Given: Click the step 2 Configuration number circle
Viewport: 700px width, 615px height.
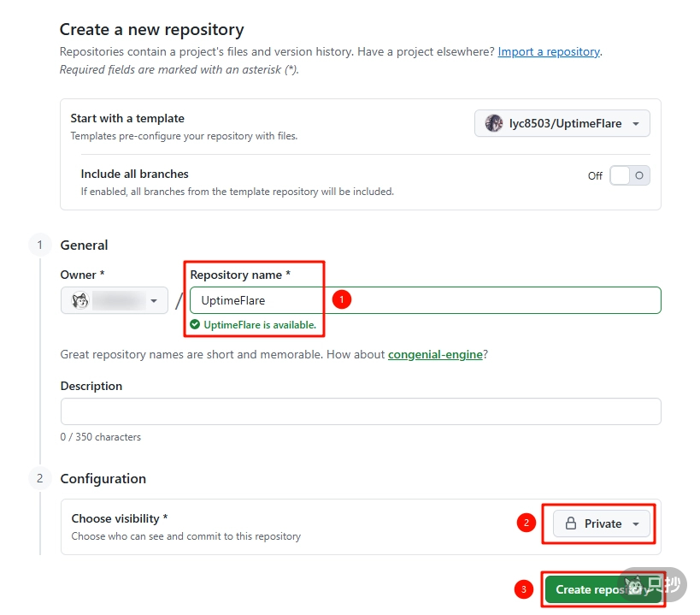Looking at the screenshot, I should 39,479.
